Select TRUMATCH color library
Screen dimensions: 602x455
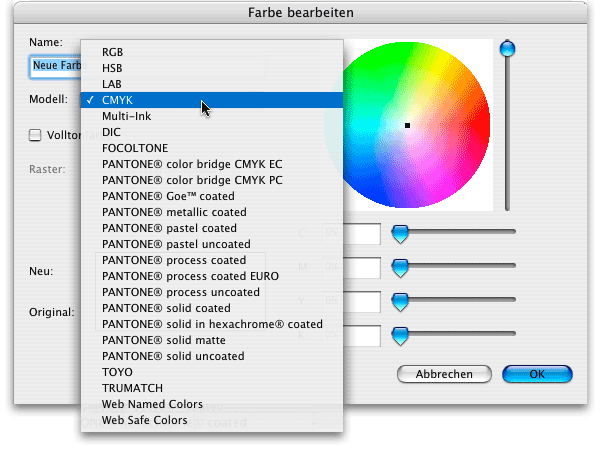pyautogui.click(x=212, y=388)
